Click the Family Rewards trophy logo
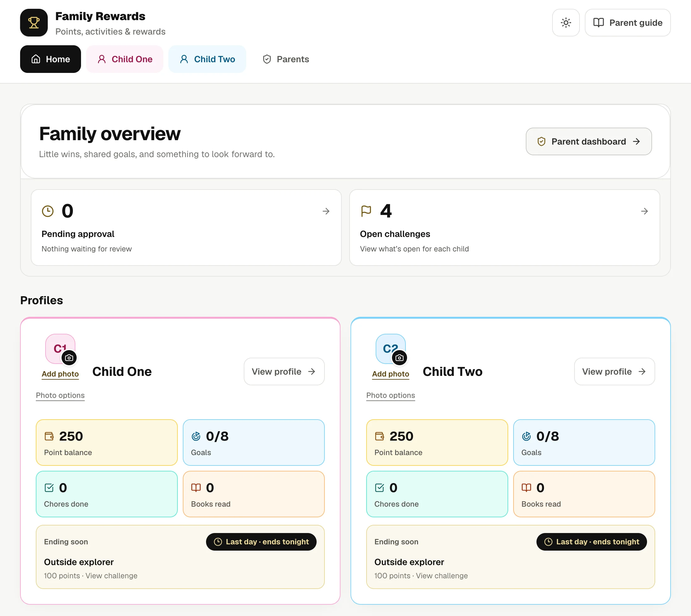The image size is (691, 616). pos(34,23)
